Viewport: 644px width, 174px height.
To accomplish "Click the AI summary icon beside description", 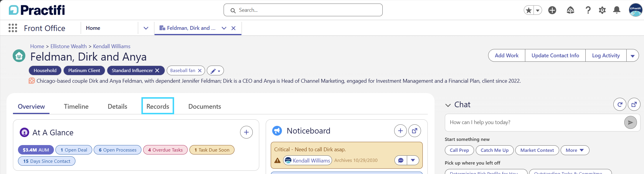I will [32, 81].
